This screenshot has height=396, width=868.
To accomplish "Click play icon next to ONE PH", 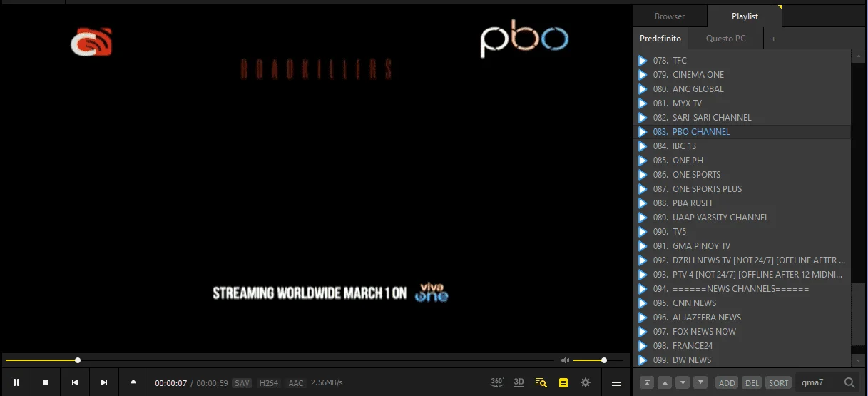I will [643, 161].
